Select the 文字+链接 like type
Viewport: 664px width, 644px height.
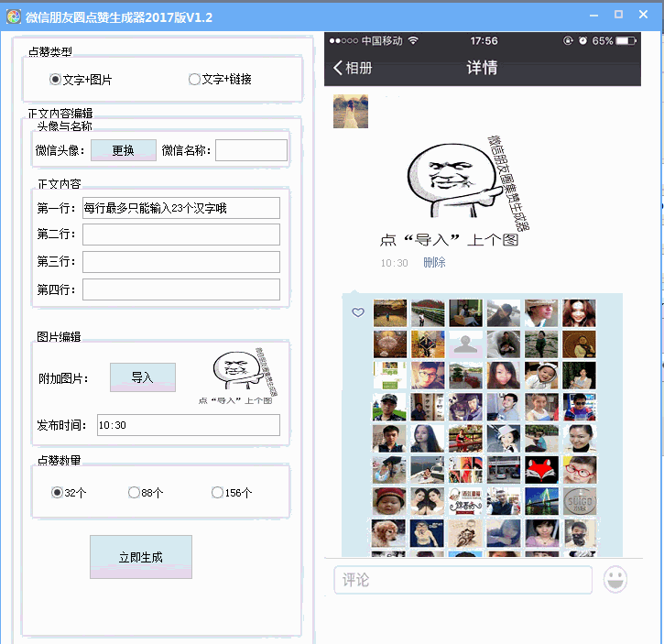point(220,79)
